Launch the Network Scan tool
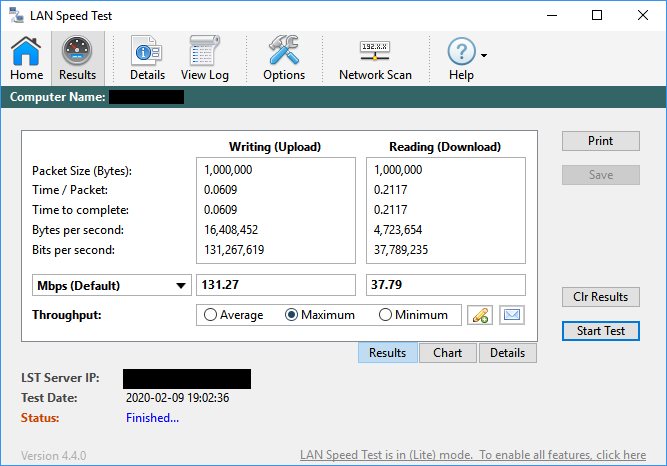 tap(375, 58)
